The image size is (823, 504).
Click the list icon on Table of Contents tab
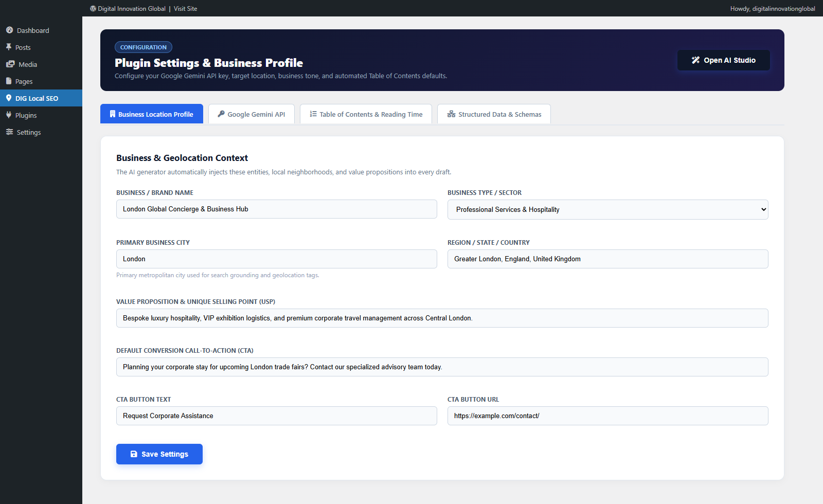tap(313, 114)
